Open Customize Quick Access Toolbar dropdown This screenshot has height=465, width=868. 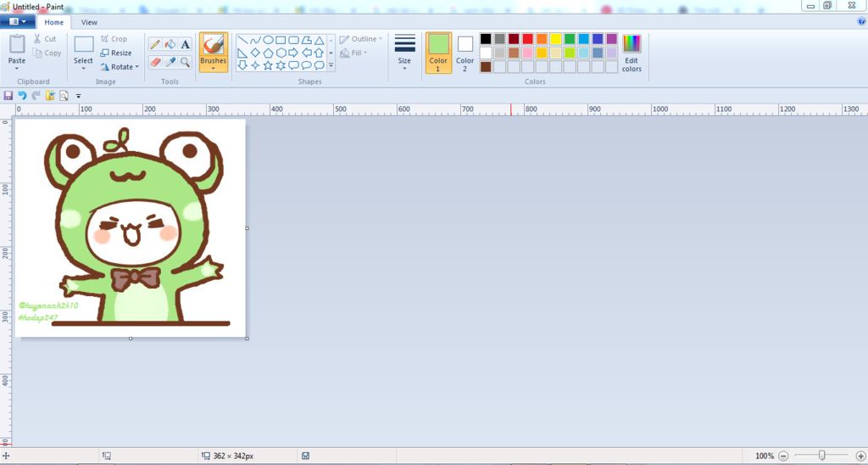78,97
